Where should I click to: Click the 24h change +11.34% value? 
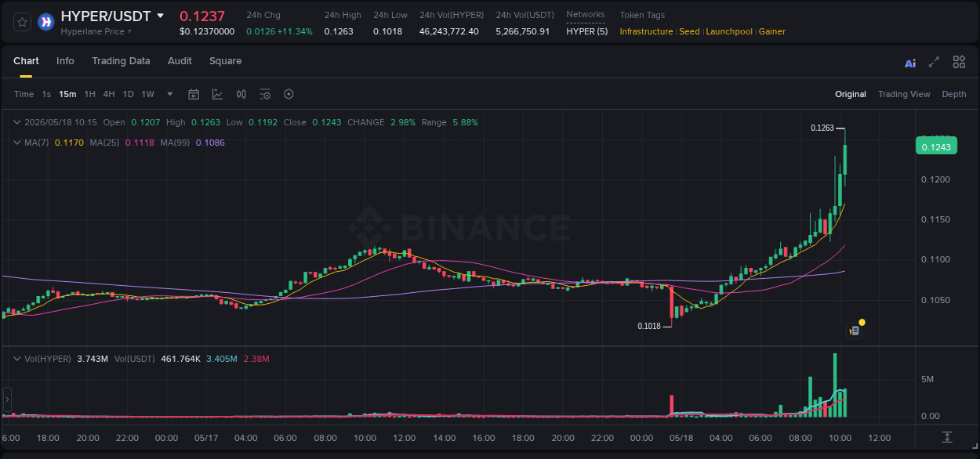[x=294, y=31]
